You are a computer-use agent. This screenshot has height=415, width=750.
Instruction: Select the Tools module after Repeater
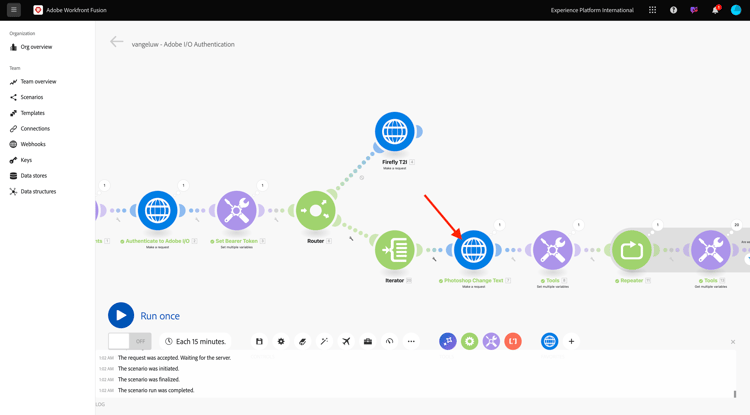[711, 250]
